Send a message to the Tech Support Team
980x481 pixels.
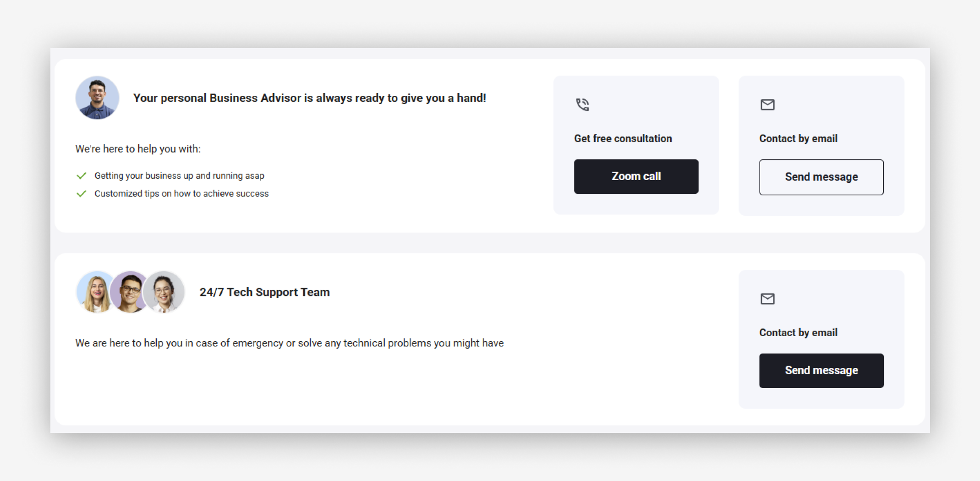pos(821,371)
